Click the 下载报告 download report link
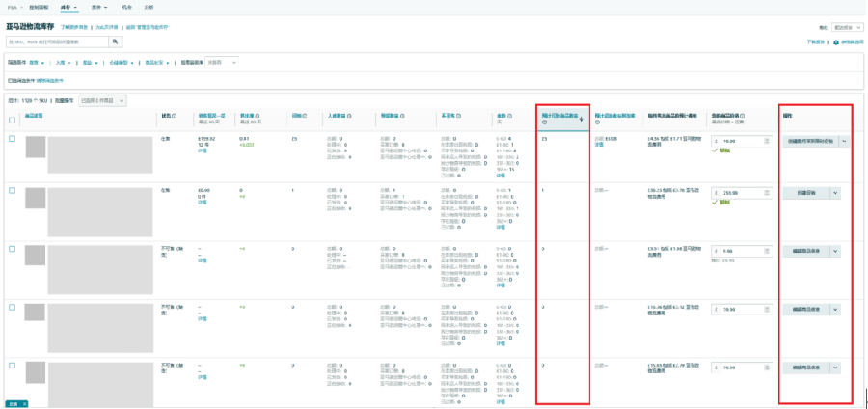 click(x=815, y=42)
